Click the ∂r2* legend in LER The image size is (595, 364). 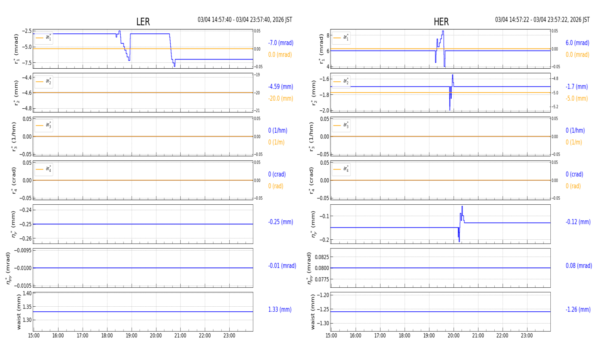pyautogui.click(x=44, y=82)
